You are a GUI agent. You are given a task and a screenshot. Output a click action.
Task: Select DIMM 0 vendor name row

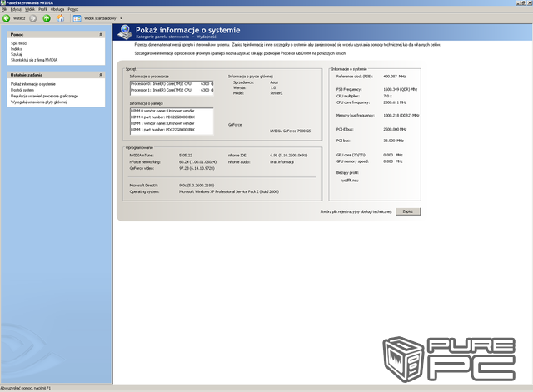click(172, 111)
